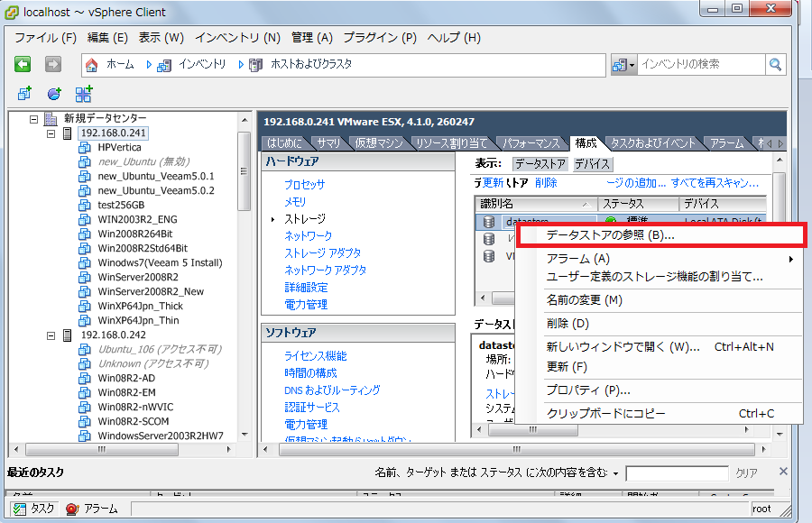Click the タスク icon in the status bar
The height and width of the screenshot is (523, 812).
coord(20,509)
